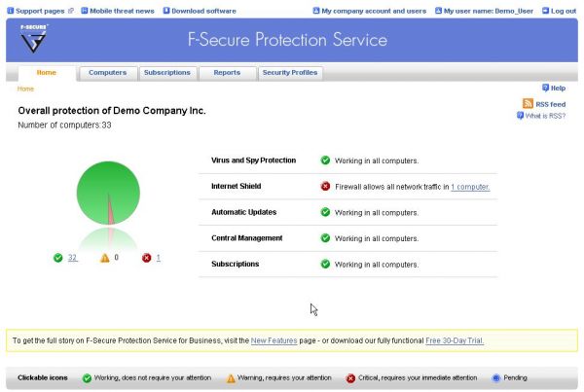Click Log out link
The image size is (584, 392).
pos(564,11)
